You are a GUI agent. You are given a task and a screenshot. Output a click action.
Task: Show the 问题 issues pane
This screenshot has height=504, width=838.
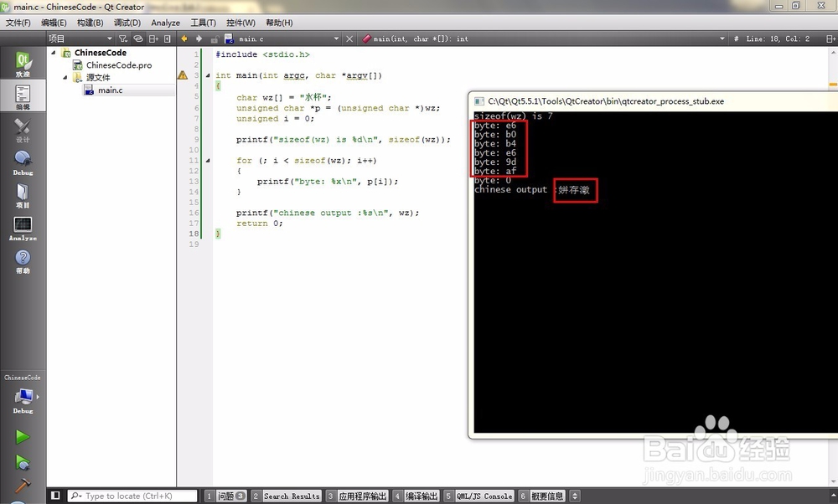[225, 496]
